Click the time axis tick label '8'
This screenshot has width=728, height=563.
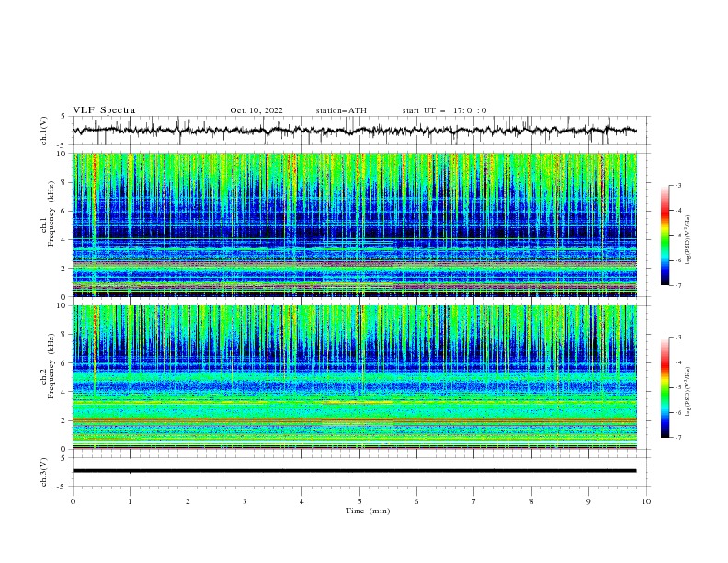531,501
